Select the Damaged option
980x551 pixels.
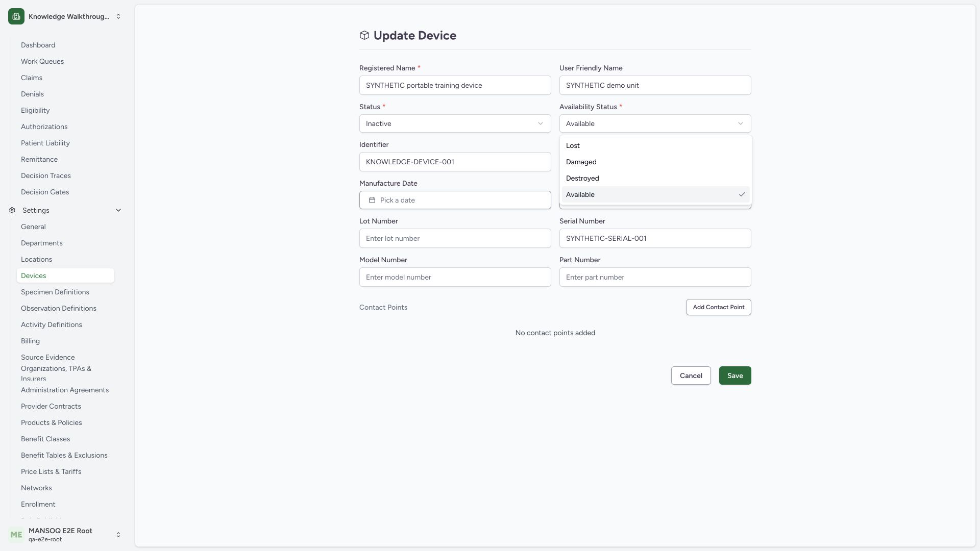pos(655,162)
